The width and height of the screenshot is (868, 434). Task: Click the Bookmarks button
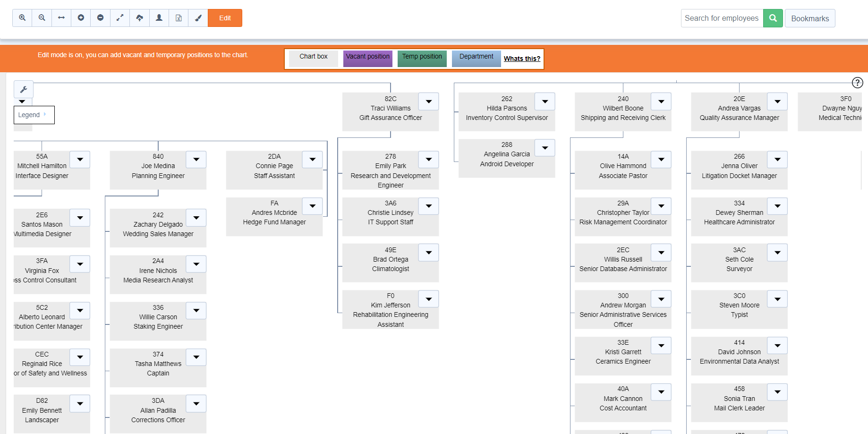coord(809,18)
